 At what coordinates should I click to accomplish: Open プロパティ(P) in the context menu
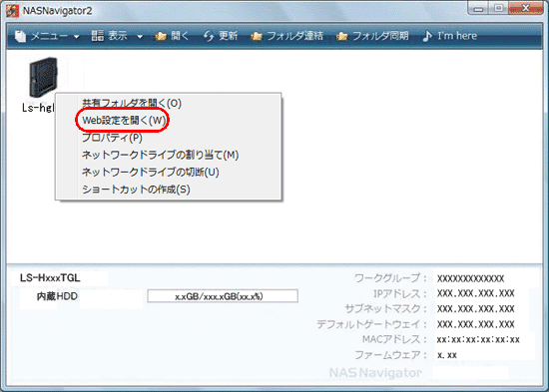112,138
